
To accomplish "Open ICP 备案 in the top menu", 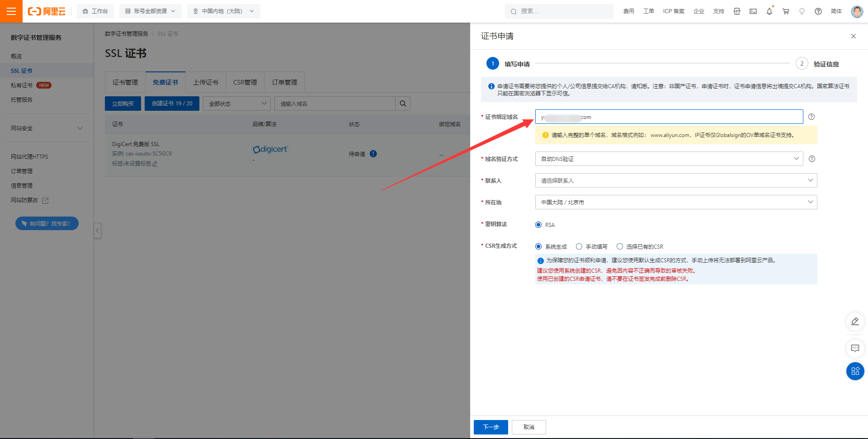I will click(674, 11).
